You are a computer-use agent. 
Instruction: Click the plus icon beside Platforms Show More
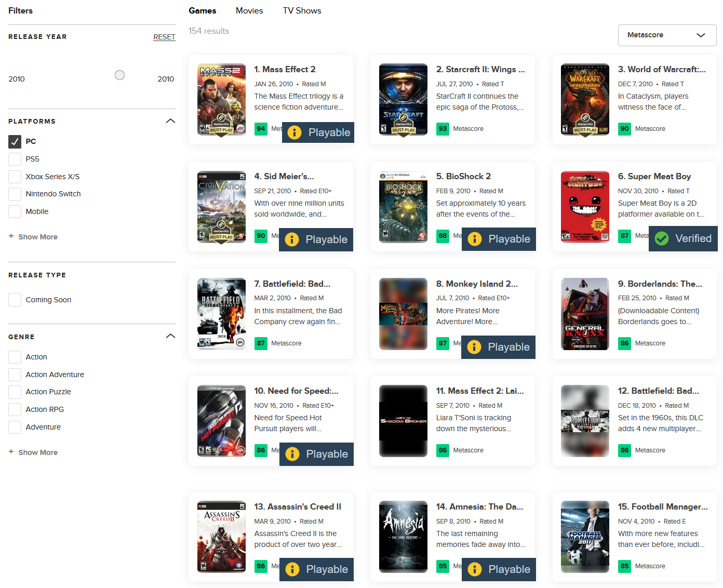(11, 236)
